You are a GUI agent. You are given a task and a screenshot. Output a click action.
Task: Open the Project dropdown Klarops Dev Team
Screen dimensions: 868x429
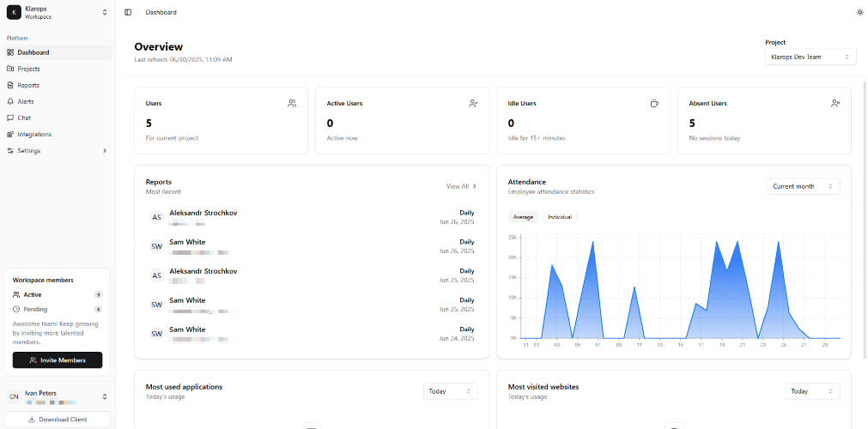click(810, 57)
